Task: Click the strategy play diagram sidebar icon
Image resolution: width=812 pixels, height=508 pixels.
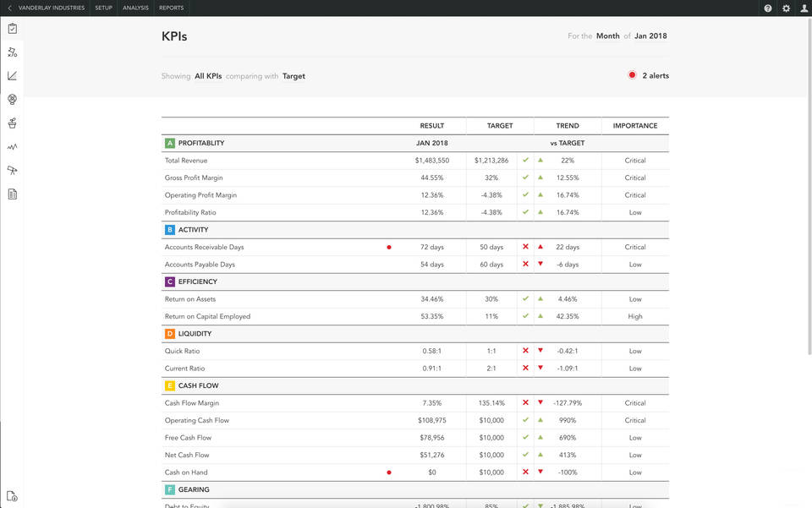Action: point(12,52)
